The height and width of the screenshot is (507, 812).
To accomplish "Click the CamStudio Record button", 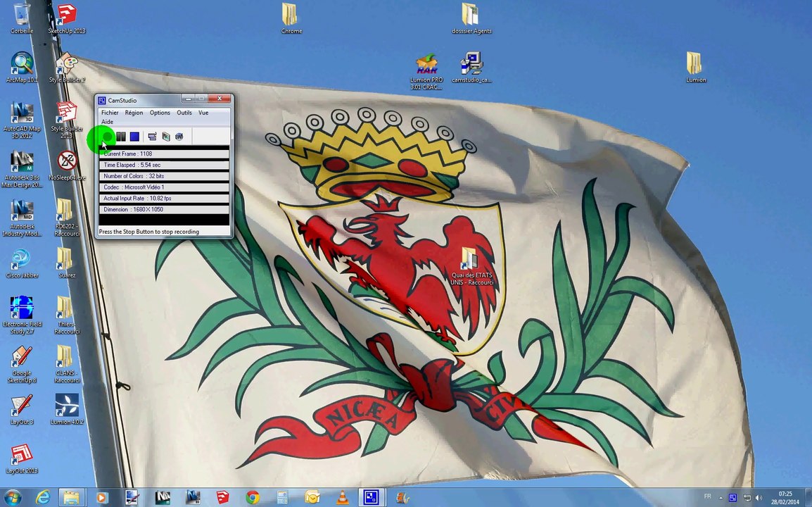I will pyautogui.click(x=107, y=137).
